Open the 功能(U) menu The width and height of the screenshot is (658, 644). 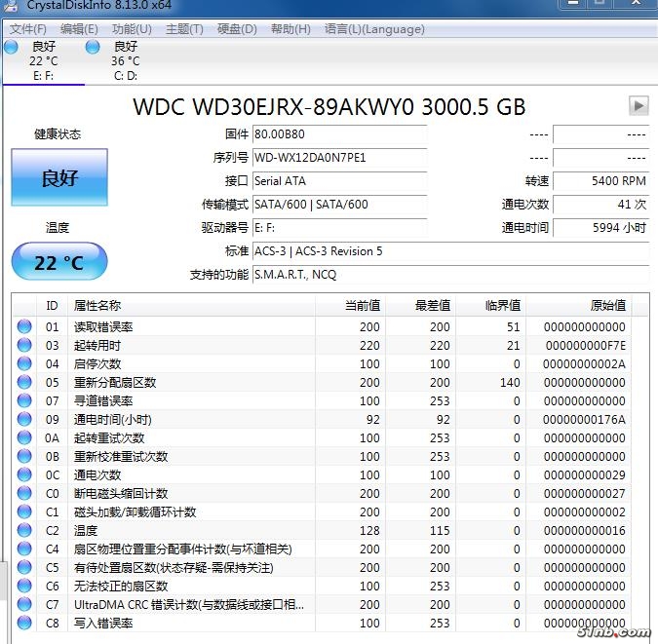[132, 29]
